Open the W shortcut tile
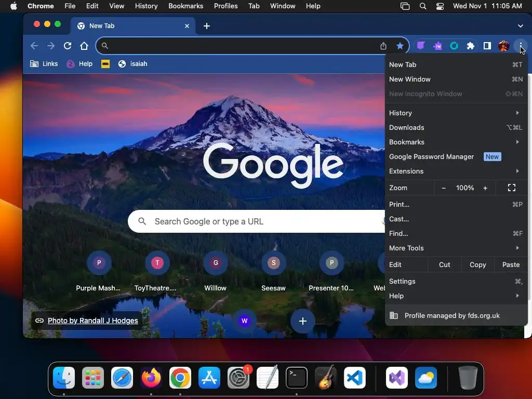 [x=244, y=321]
